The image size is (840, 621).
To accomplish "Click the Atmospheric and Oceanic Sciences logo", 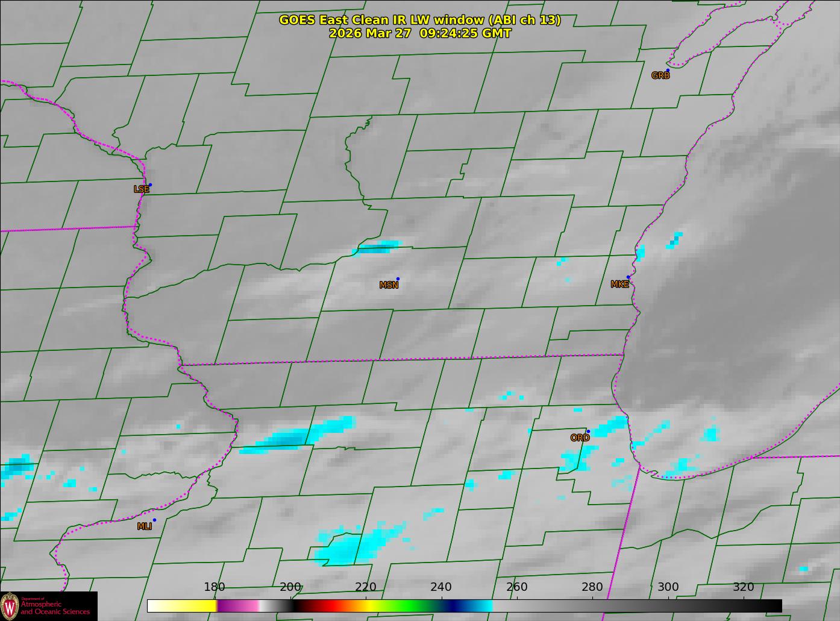I will pyautogui.click(x=49, y=606).
